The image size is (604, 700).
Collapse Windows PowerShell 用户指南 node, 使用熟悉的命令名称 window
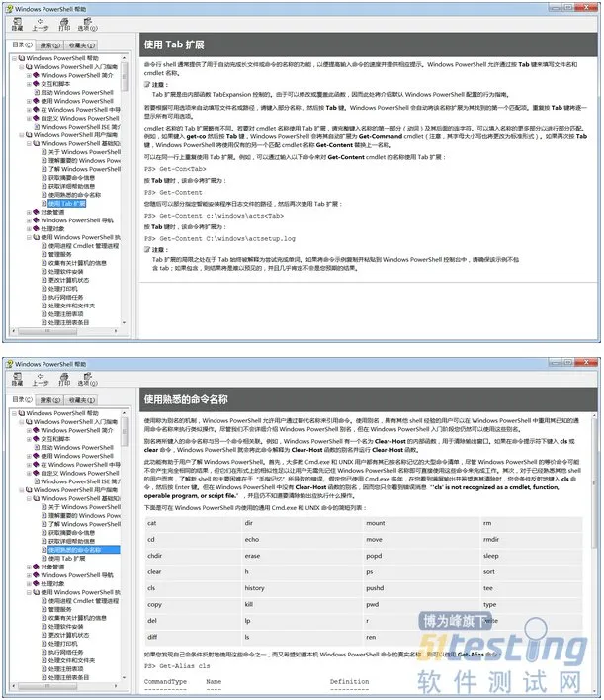coord(22,490)
